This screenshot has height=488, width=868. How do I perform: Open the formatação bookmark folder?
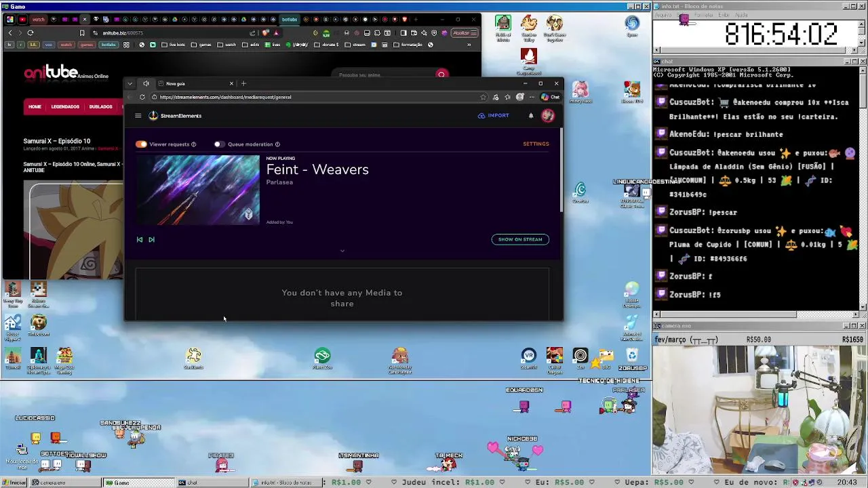click(x=408, y=45)
